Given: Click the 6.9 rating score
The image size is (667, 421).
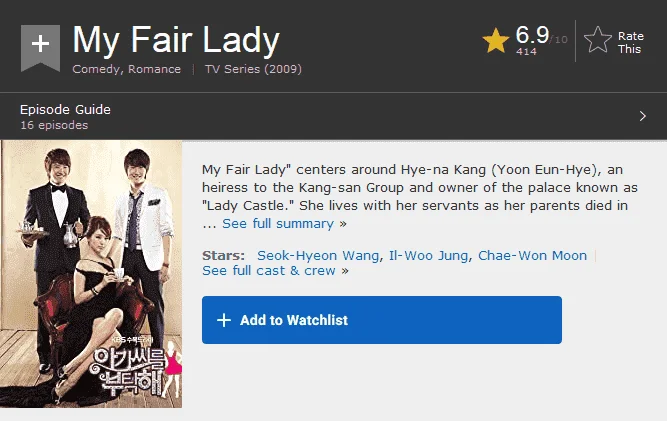Looking at the screenshot, I should point(532,34).
